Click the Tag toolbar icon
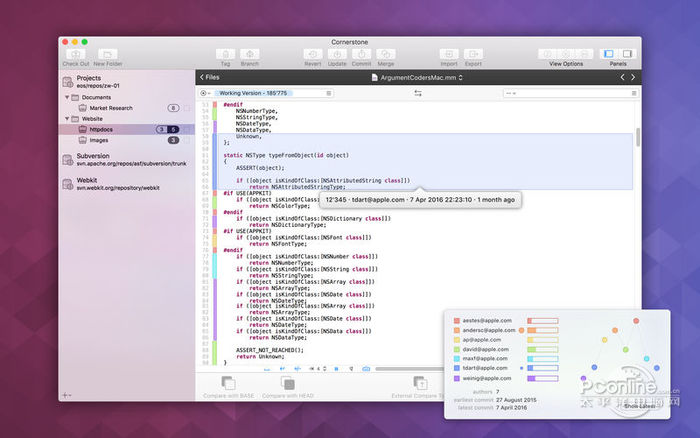 pos(225,53)
